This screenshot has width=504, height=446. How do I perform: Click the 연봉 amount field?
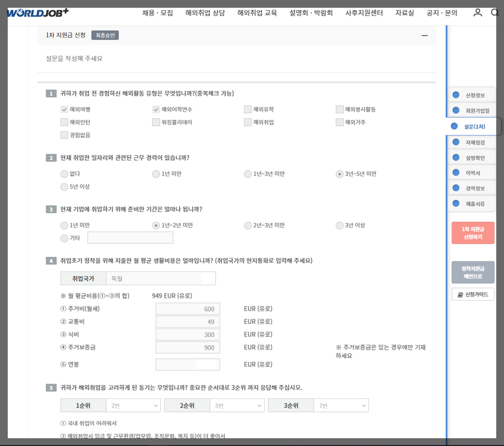point(188,364)
